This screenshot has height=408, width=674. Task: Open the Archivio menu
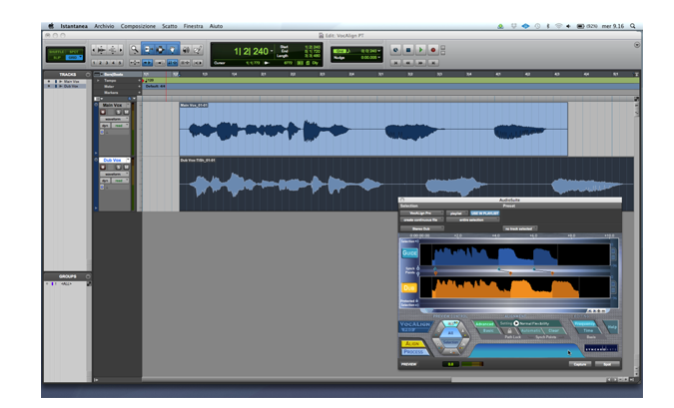[104, 26]
